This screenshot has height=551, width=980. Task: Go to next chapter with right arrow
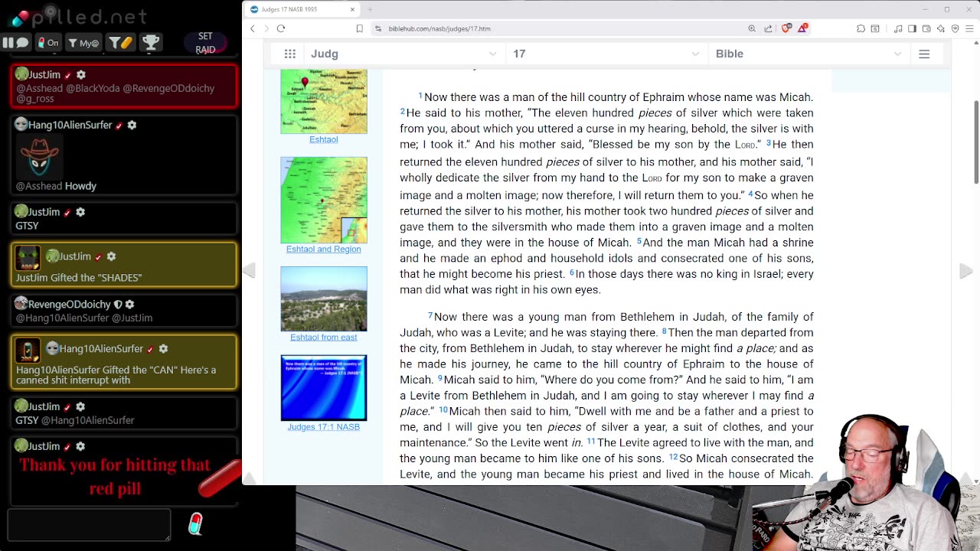[x=965, y=270]
